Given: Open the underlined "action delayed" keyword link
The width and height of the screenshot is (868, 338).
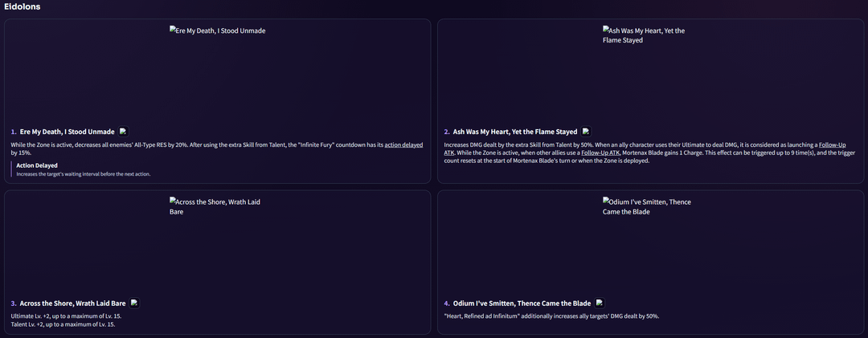Looking at the screenshot, I should pyautogui.click(x=403, y=145).
